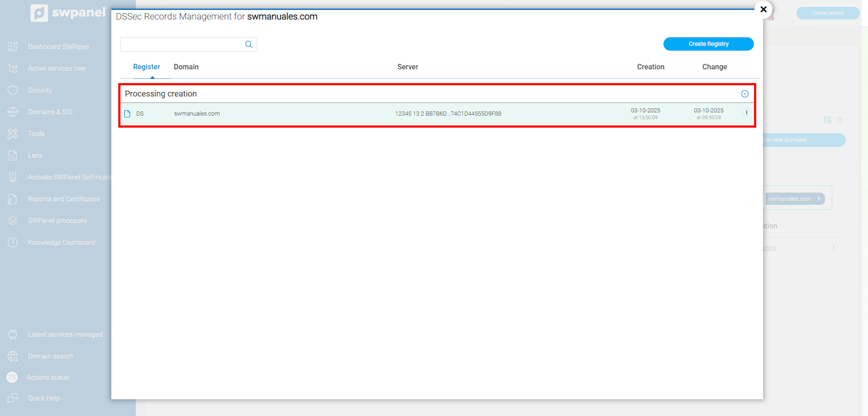
Task: Click the register new domains button behind dialog
Action: point(804,140)
